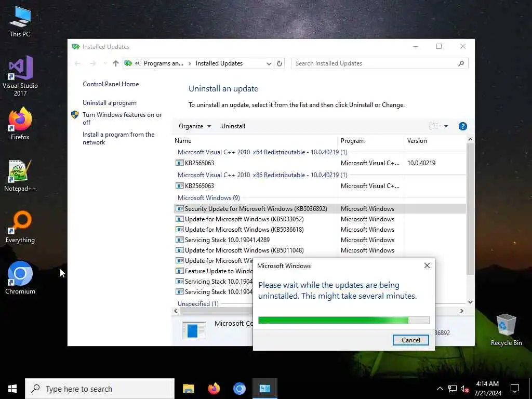Open Control Panel Home link
The height and width of the screenshot is (399, 532).
[111, 84]
